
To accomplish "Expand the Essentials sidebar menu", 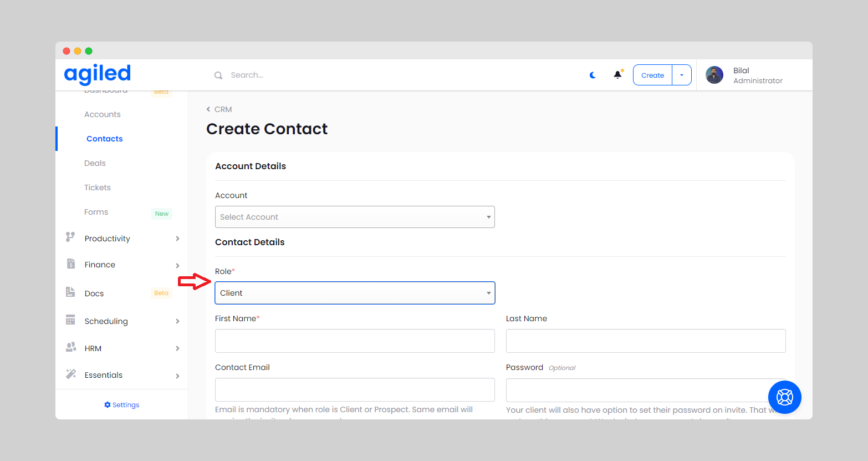I will point(177,376).
